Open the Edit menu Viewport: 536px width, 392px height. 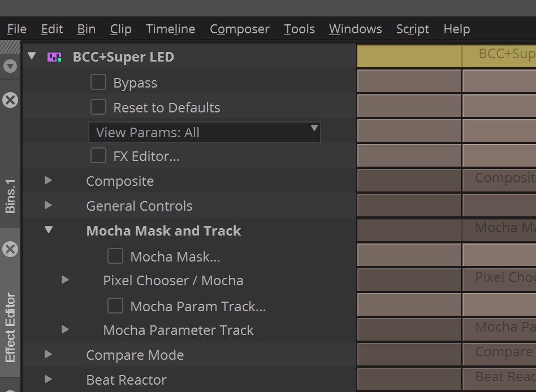pyautogui.click(x=52, y=29)
